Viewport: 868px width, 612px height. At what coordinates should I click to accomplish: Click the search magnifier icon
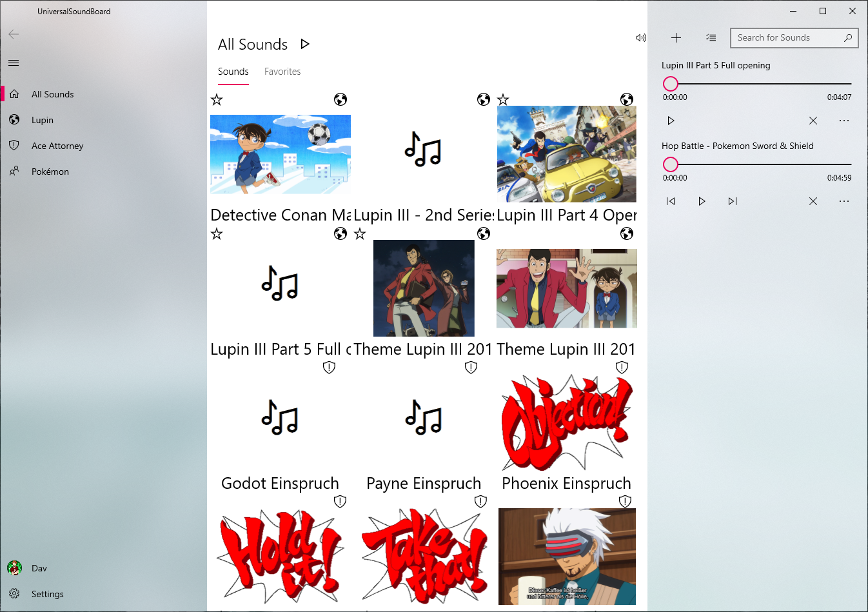[848, 38]
